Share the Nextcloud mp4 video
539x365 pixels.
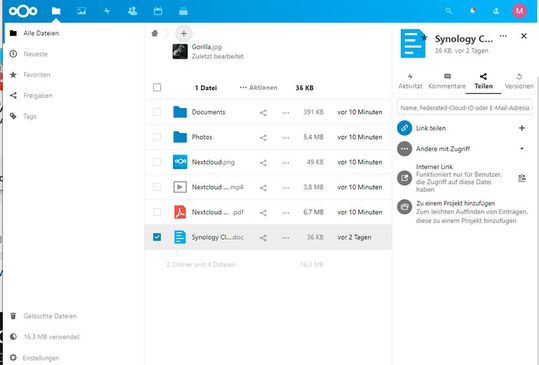coord(263,188)
